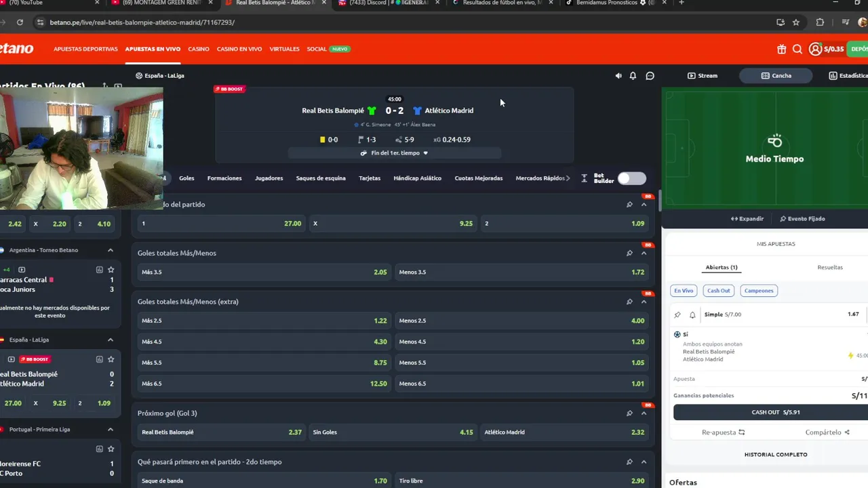Favorite the Barracas Central vs Boca Juniors match
The height and width of the screenshot is (488, 868).
click(111, 270)
